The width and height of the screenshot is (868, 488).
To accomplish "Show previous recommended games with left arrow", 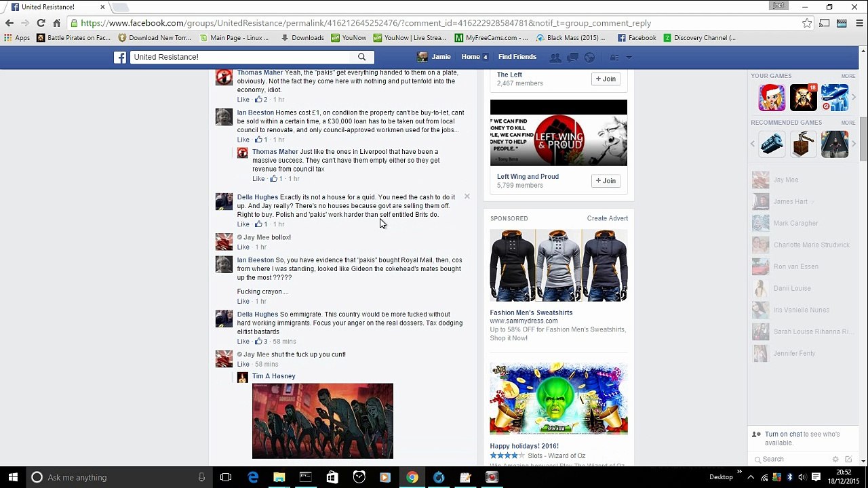I will (x=753, y=144).
